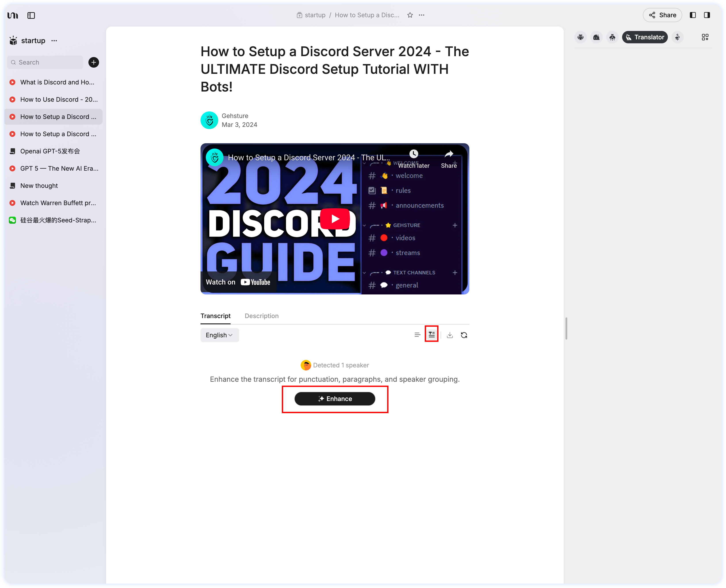Click the startup workspace box icon

[13, 41]
